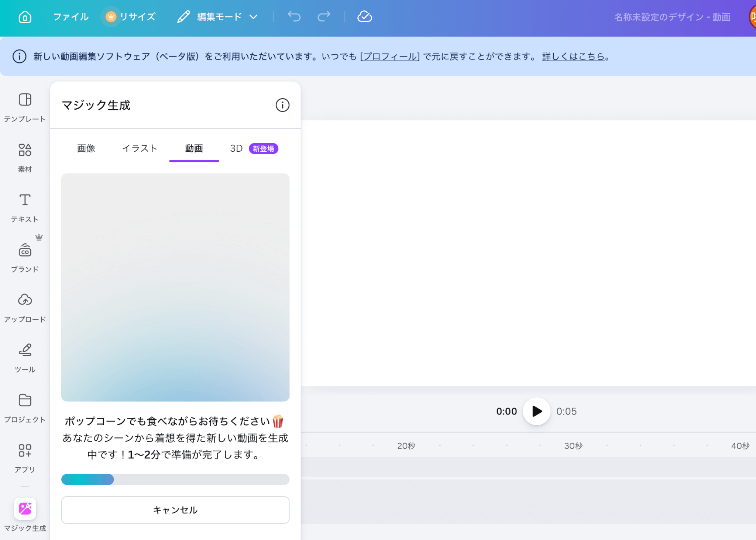Viewport: 756px width, 540px height.
Task: Select the テキスト (Text) sidebar tool
Action: pyautogui.click(x=25, y=207)
